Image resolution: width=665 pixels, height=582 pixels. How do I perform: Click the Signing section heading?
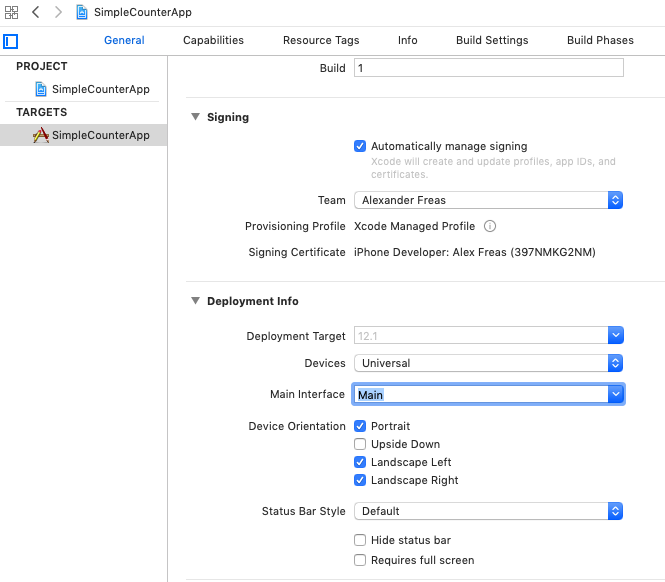(x=228, y=117)
